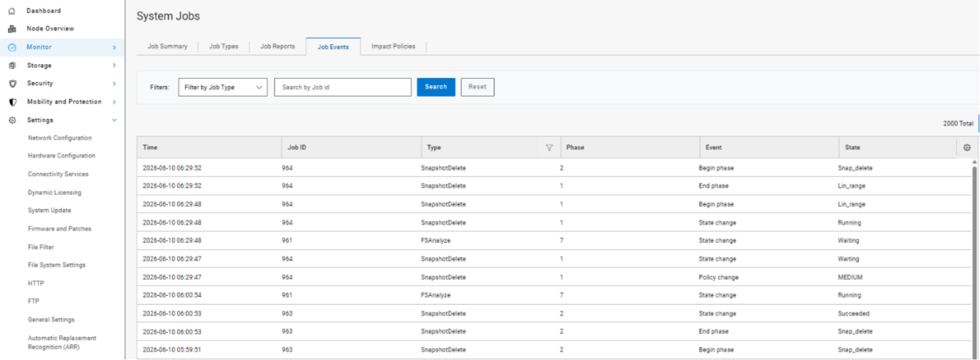Focus the Search by Job id field
980x360 pixels.
tap(343, 87)
